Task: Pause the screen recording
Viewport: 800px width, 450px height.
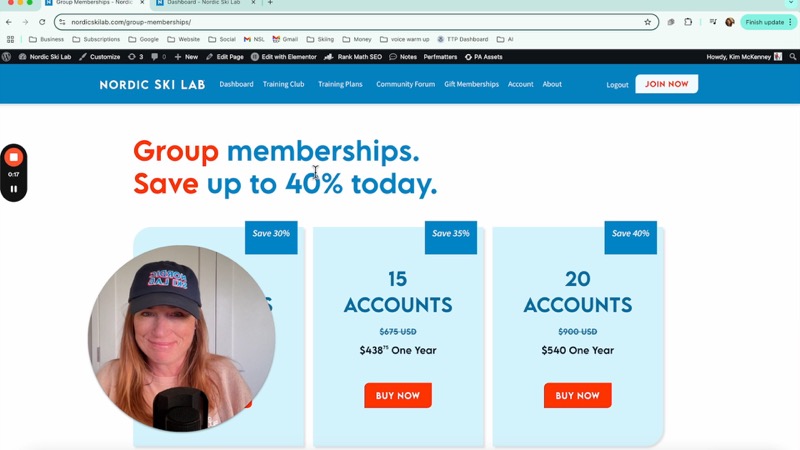Action: [x=14, y=189]
